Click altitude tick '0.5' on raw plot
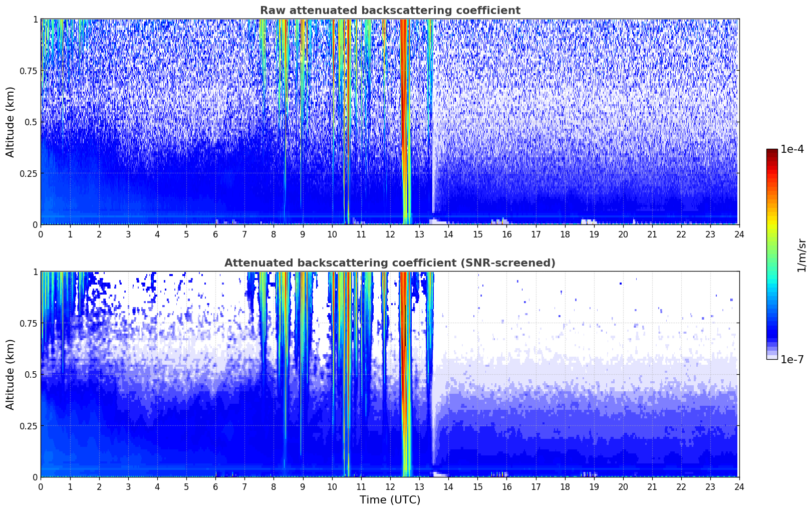812x511 pixels. 31,122
